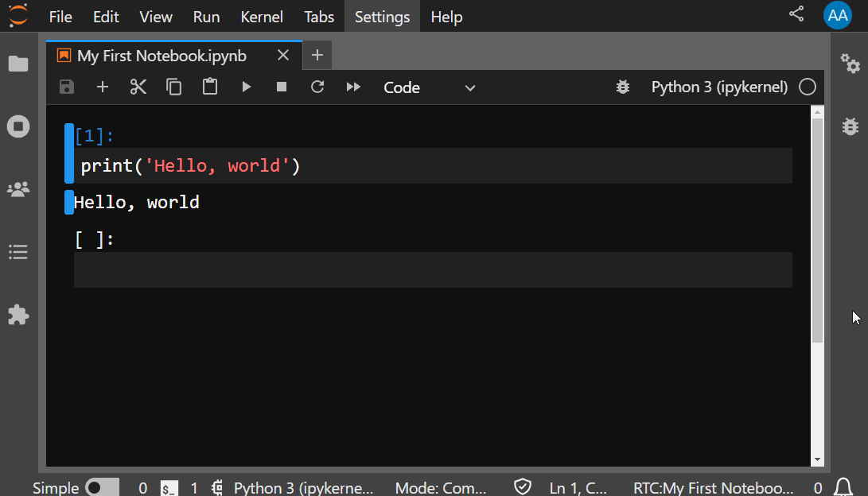
Task: Cut selected cell with scissors icon
Action: (138, 87)
